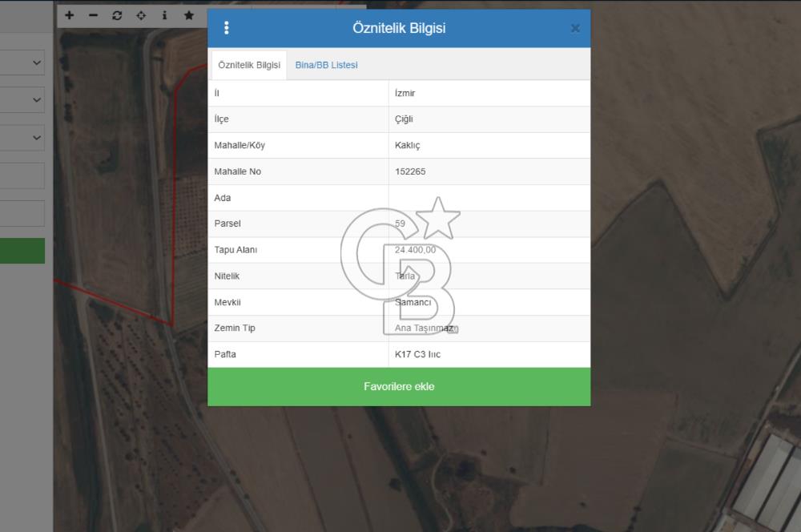The image size is (801, 532).
Task: Zoom out with the minus icon
Action: (93, 15)
